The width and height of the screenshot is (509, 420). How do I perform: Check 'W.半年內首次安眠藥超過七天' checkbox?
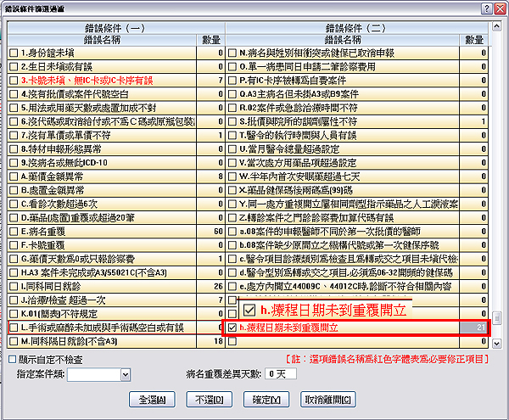232,177
